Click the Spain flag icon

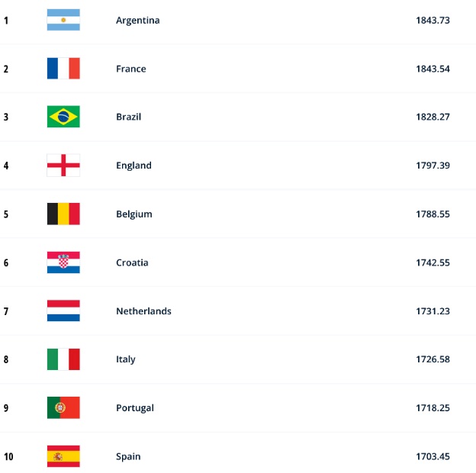(x=63, y=456)
